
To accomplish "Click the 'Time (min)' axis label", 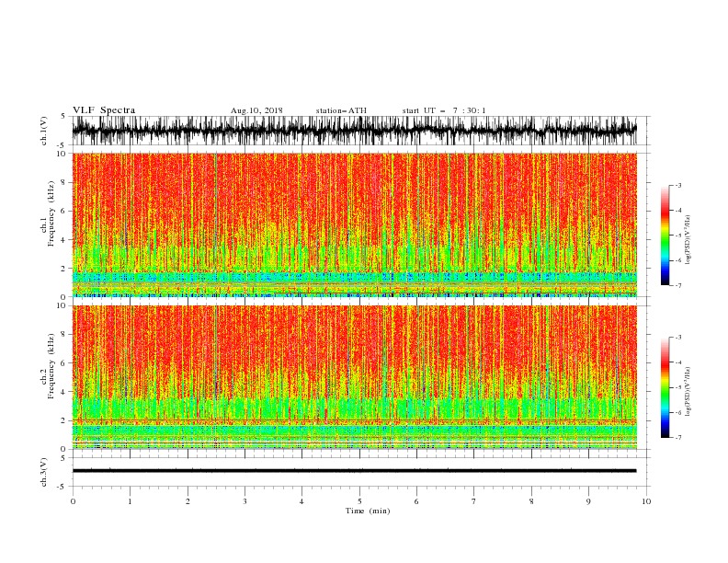I will [x=368, y=511].
